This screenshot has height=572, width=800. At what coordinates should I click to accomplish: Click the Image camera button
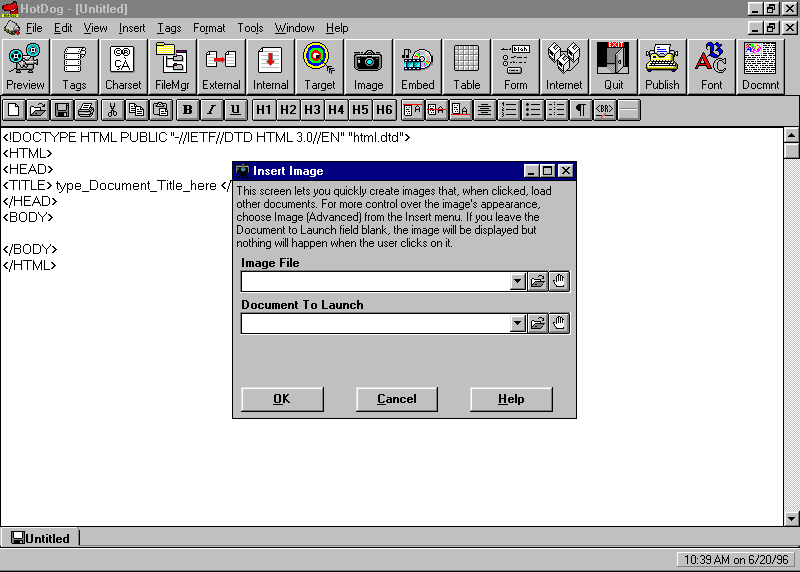pyautogui.click(x=368, y=67)
